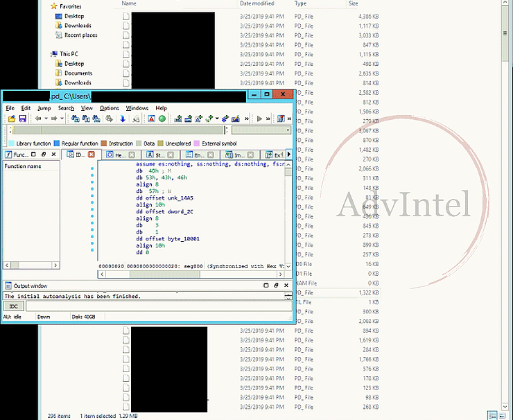Open the forward-navigation history dropdown arrow
This screenshot has width=513, height=420.
[62, 119]
